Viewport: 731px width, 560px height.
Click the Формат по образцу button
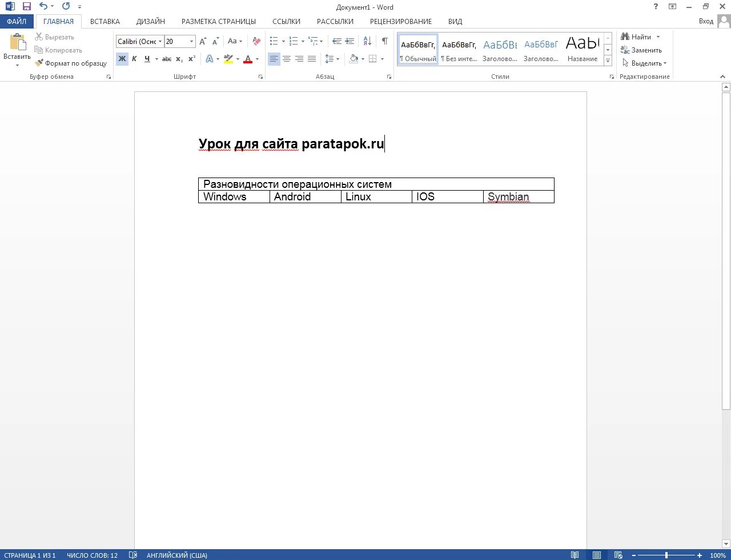click(x=71, y=63)
